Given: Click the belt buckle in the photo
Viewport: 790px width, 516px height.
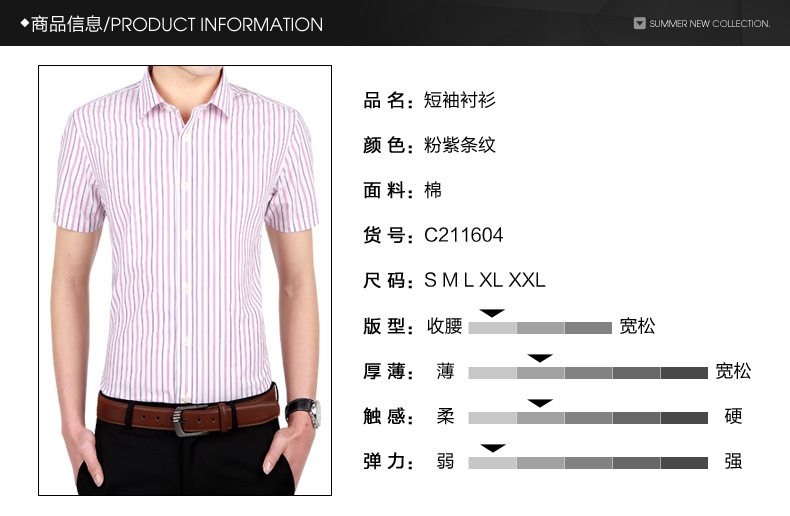Looking at the screenshot, I should pyautogui.click(x=185, y=420).
